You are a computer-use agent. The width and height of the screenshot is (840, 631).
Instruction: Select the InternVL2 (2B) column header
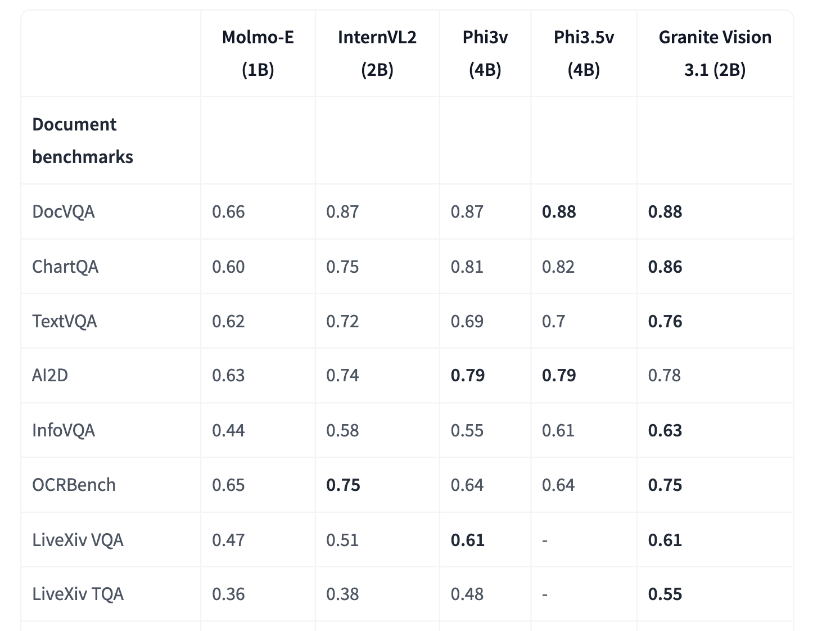coord(377,53)
